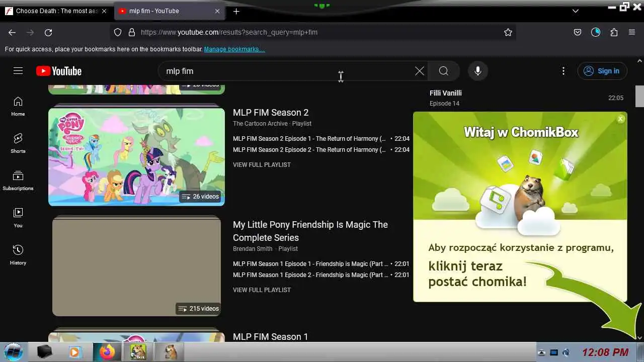This screenshot has width=644, height=362.
Task: Close the mlp fim YouTube tab
Action: point(217,11)
